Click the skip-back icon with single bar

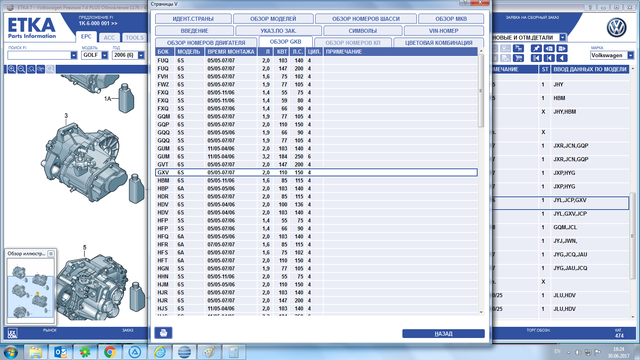coord(549,58)
